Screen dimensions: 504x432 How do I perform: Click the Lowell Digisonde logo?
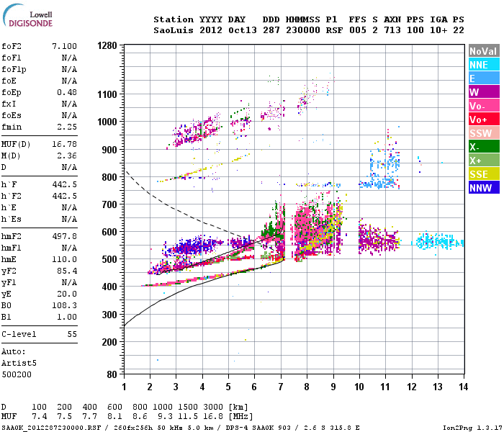click(x=27, y=16)
